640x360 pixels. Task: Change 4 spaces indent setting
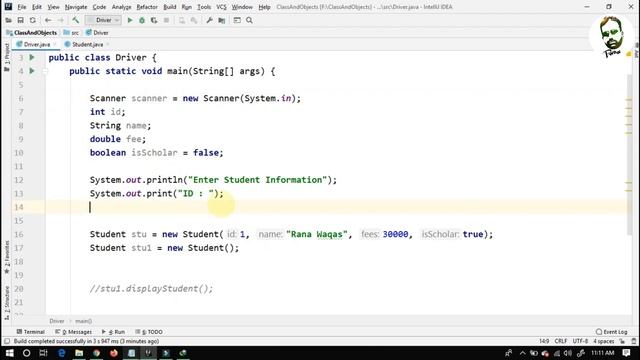click(603, 341)
